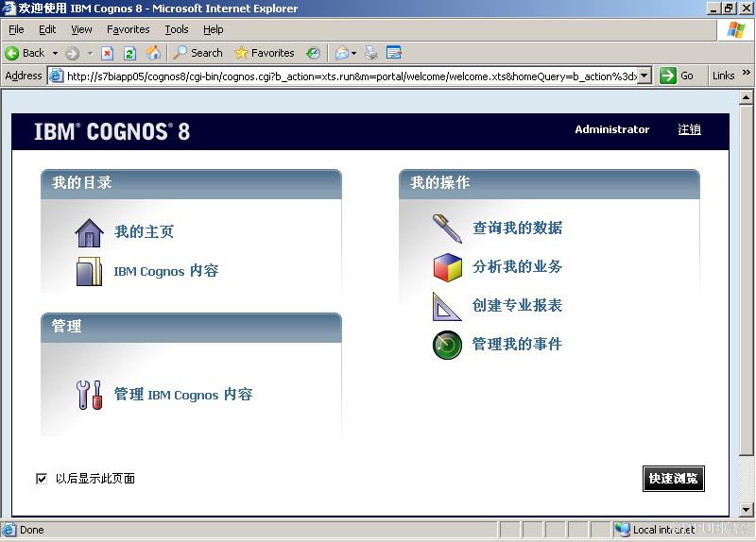Screen dimensions: 756x542
Task: Expand the Back button history dropdown
Action: (55, 53)
